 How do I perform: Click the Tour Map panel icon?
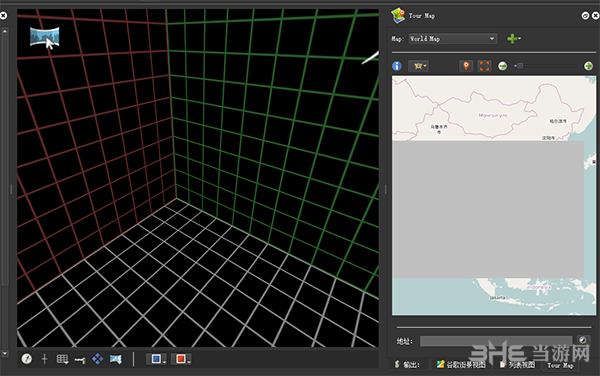[398, 16]
